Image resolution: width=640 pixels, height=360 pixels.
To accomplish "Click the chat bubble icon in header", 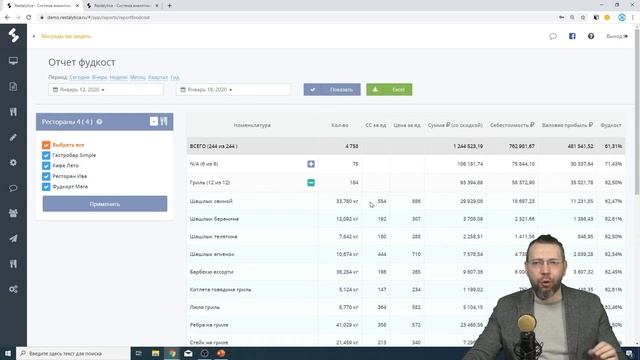I will 553,36.
